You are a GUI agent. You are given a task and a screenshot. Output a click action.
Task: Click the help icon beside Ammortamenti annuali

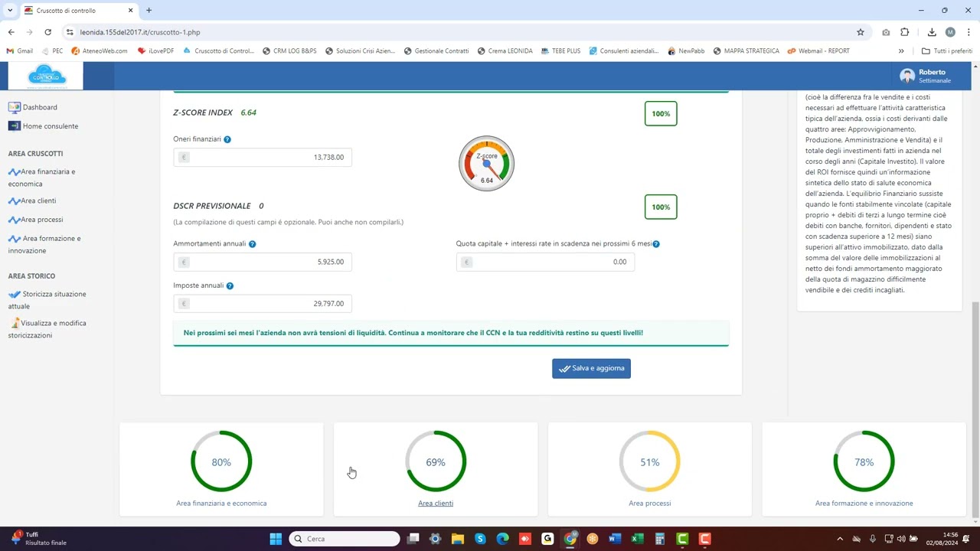click(x=252, y=244)
